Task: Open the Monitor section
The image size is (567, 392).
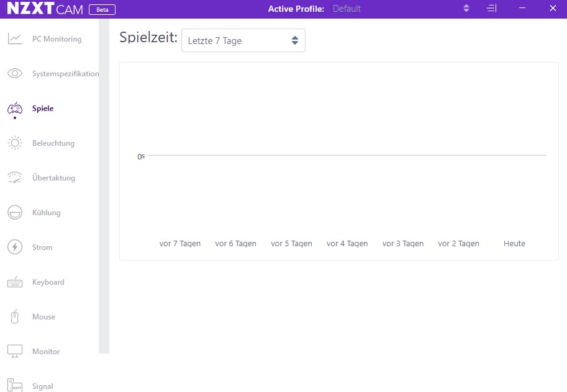Action: pyautogui.click(x=14, y=351)
